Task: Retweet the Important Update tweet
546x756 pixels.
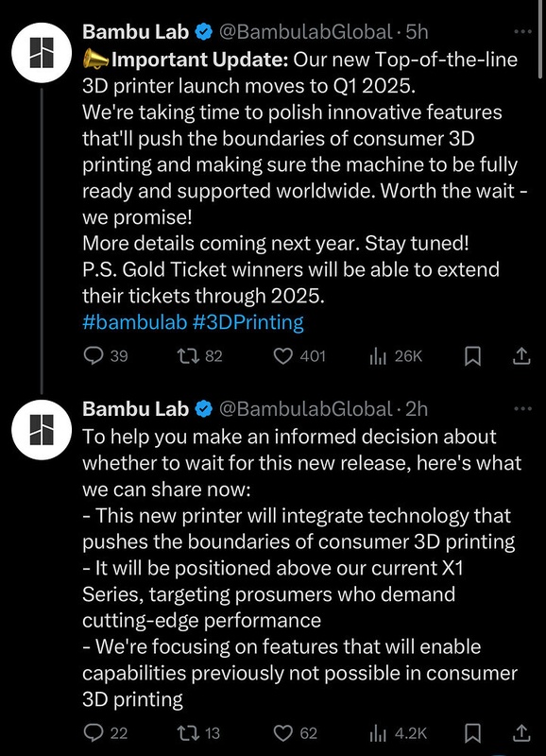Action: [199, 356]
